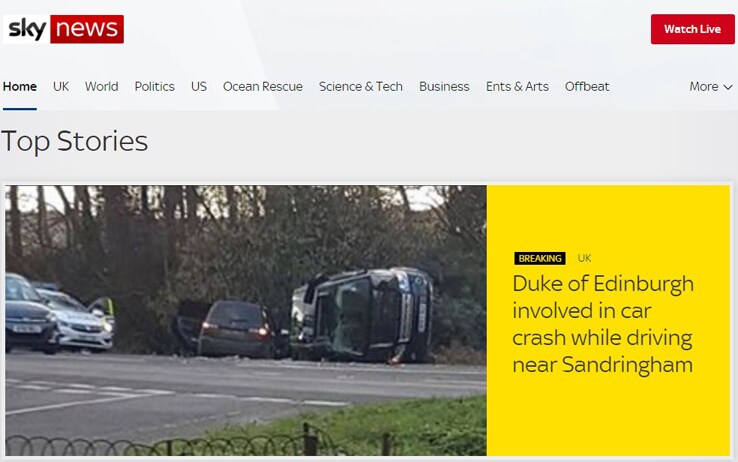The image size is (738, 462).
Task: Expand the More navigation dropdown
Action: 711,87
